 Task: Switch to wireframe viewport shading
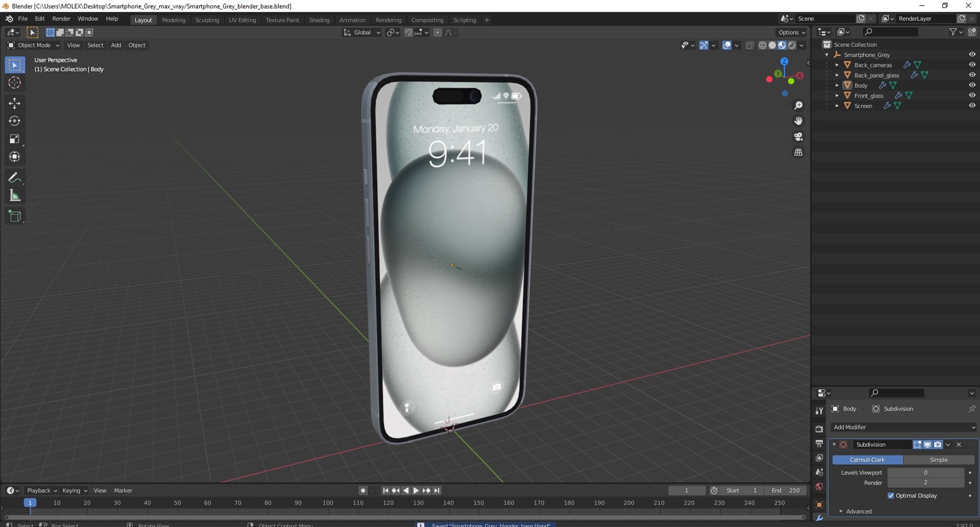pos(762,45)
